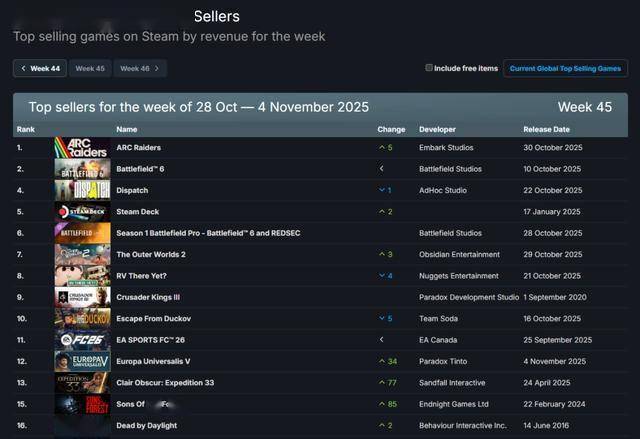
Task: Open the Europa Universalis V thumbnail
Action: click(x=82, y=361)
